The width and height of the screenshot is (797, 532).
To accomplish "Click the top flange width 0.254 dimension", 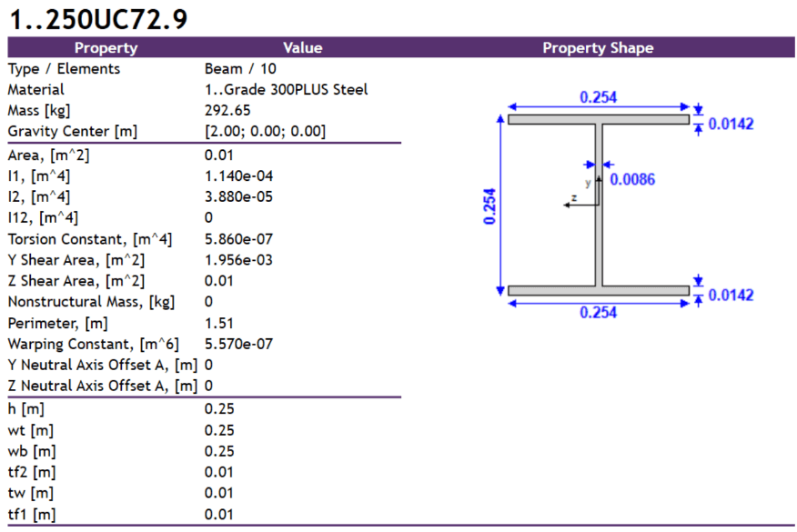I will click(x=599, y=97).
